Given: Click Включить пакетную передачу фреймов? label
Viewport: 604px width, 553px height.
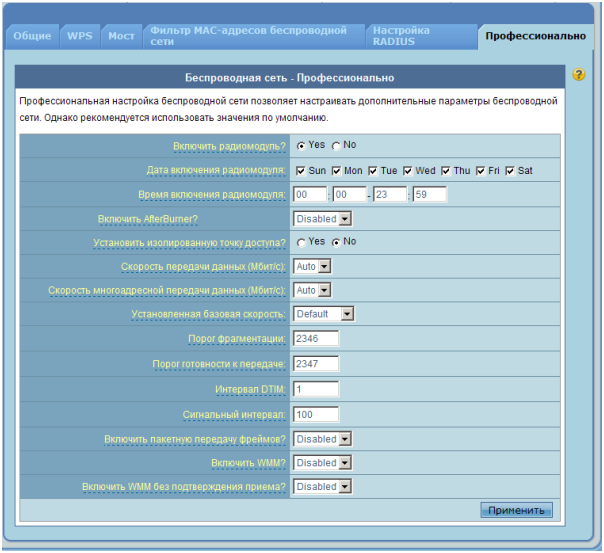Looking at the screenshot, I should tap(195, 439).
